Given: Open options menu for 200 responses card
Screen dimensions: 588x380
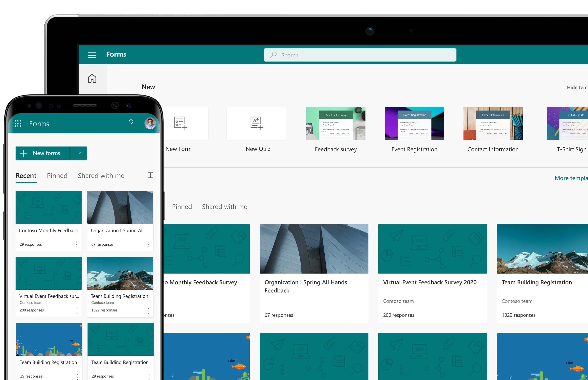Looking at the screenshot, I should click(x=77, y=311).
